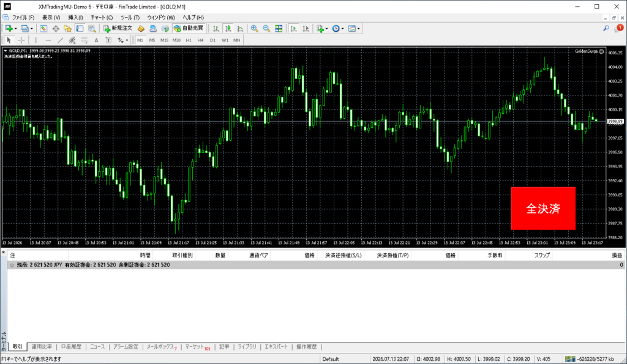The width and height of the screenshot is (627, 364).
Task: Toggle the Data Window crosshair-target icon
Action: click(56, 28)
